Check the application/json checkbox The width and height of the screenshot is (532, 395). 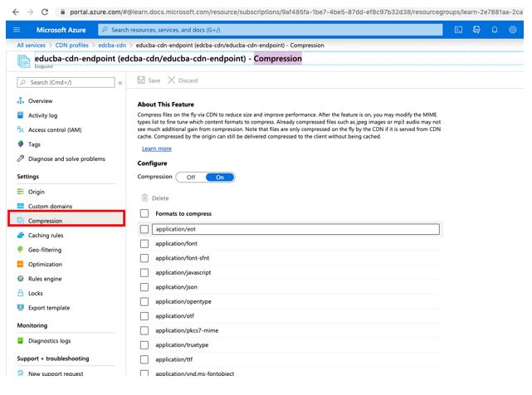click(x=144, y=287)
